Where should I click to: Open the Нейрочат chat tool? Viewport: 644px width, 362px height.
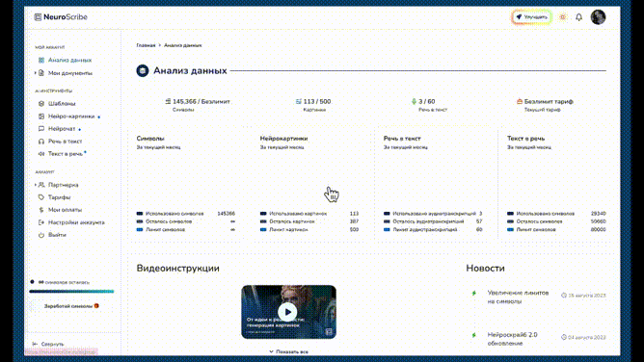60,129
